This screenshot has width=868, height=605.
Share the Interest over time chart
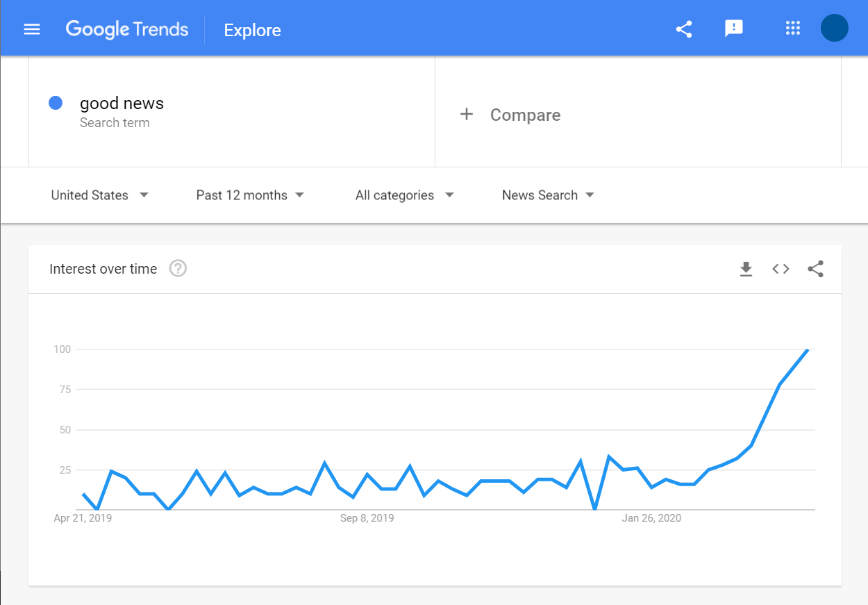click(x=816, y=269)
